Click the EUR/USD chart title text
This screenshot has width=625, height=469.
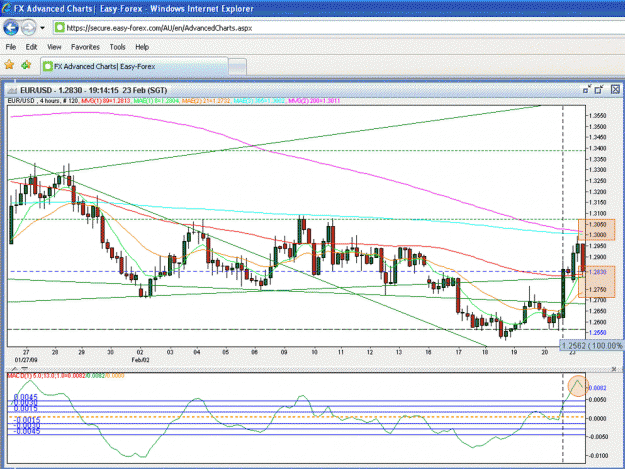pos(94,90)
